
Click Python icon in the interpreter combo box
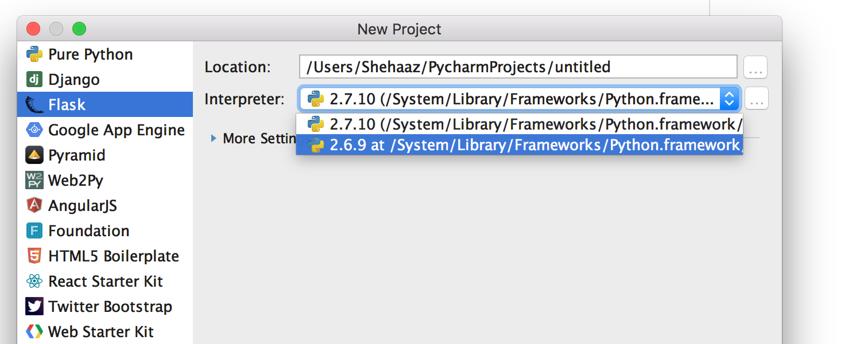316,99
